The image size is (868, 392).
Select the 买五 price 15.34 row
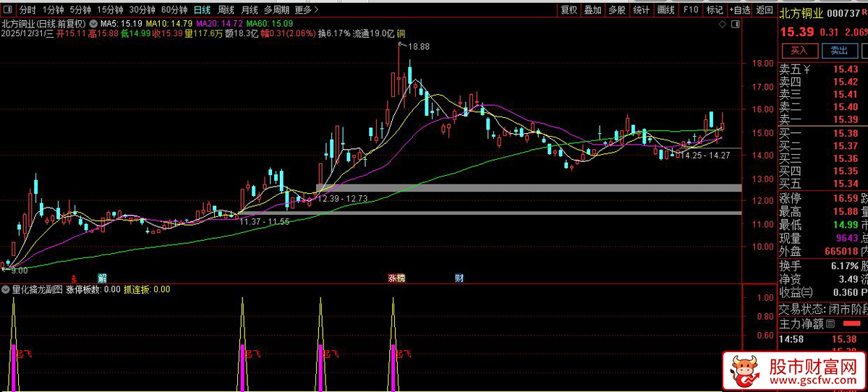pyautogui.click(x=822, y=184)
